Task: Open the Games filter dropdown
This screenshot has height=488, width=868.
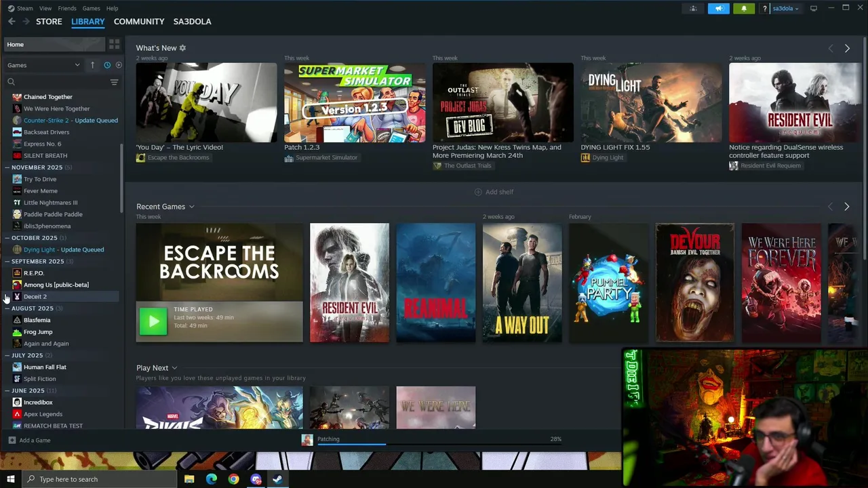Action: pos(43,65)
